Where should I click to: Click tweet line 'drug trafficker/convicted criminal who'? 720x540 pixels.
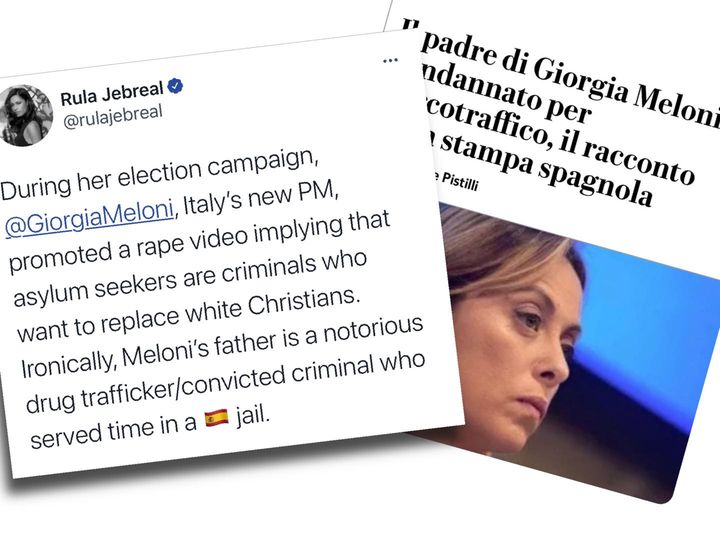pos(225,382)
